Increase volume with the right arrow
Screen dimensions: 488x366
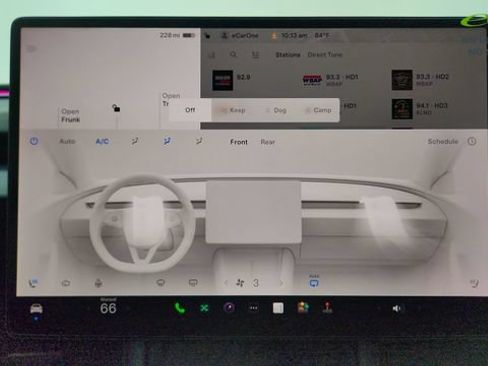[419, 309]
